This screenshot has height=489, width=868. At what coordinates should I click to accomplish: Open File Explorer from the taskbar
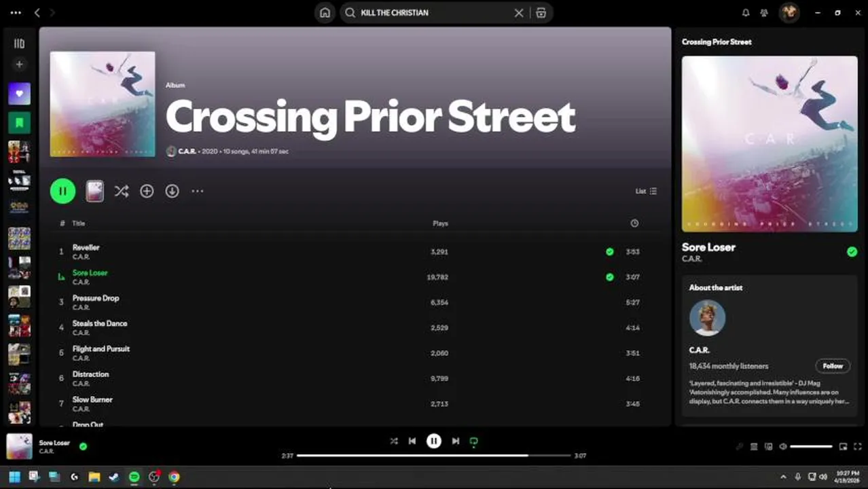pos(94,477)
